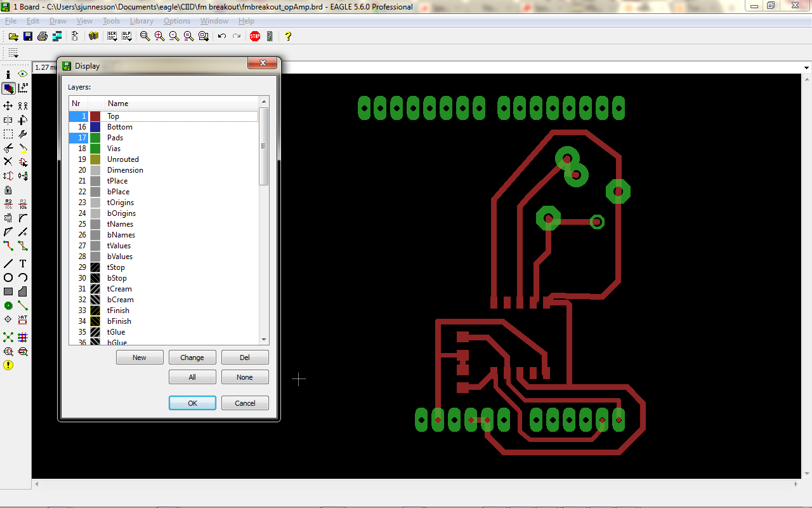
Task: Toggle visibility of the Unrouted layer
Action: (78, 159)
